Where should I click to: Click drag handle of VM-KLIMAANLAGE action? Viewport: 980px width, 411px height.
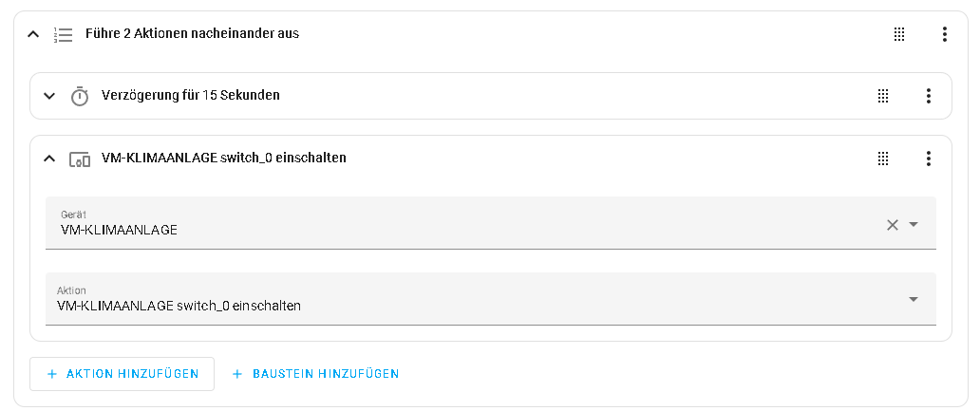click(883, 159)
